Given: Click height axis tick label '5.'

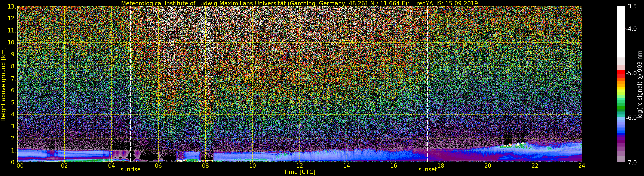Looking at the screenshot, I should pyautogui.click(x=13, y=102).
